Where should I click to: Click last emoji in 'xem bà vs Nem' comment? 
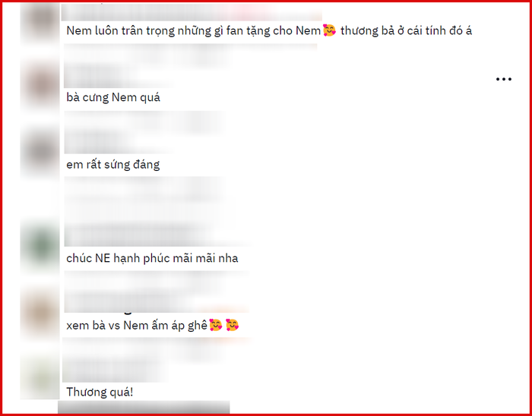pos(232,325)
